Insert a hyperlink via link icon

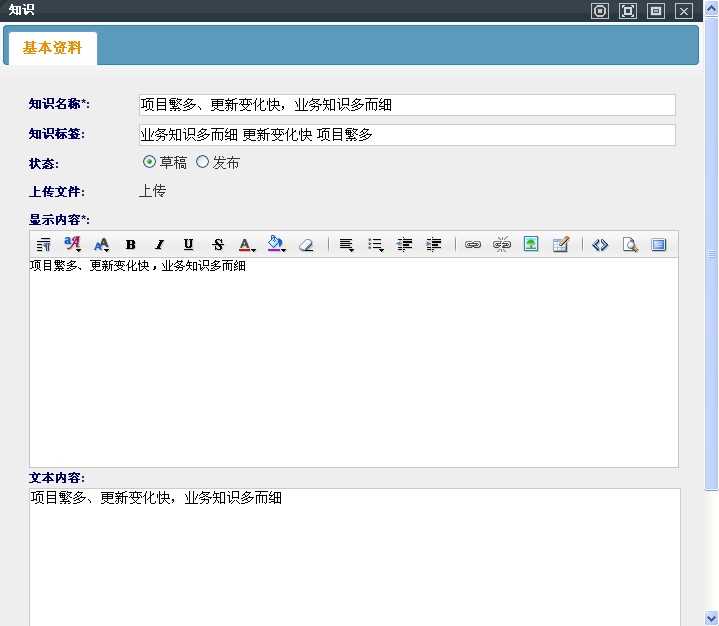click(473, 245)
